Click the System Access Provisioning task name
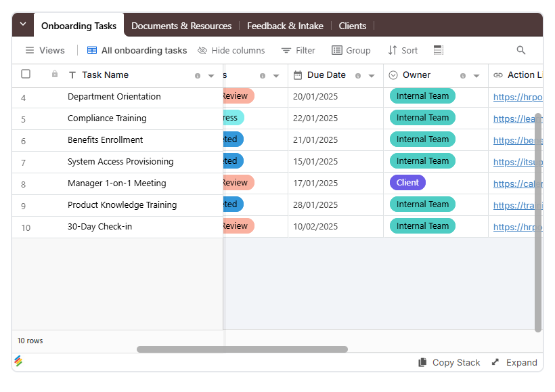The width and height of the screenshot is (555, 392). [120, 162]
